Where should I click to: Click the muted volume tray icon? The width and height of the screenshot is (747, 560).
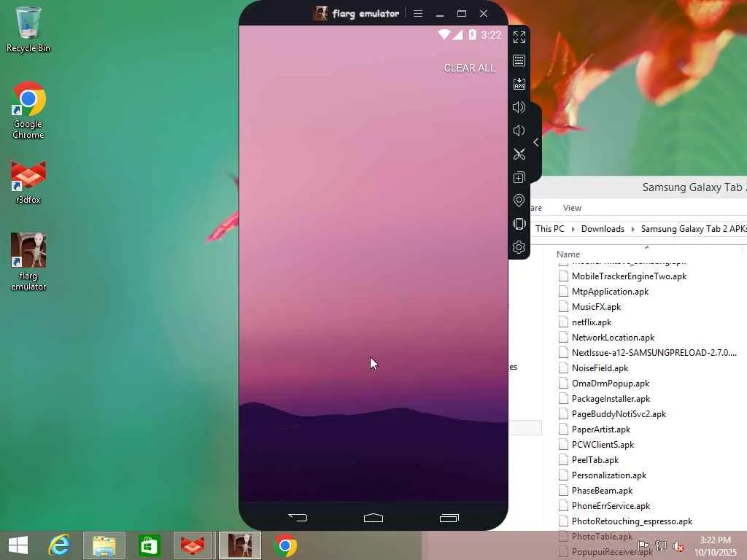point(678,545)
